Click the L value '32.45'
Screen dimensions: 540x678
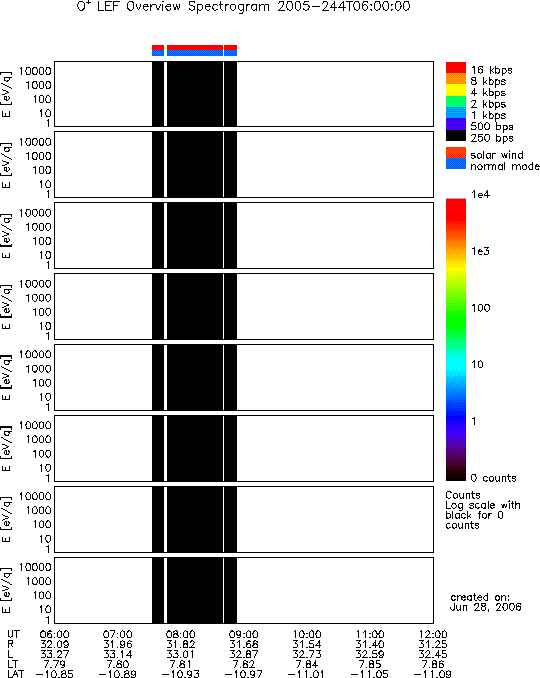coord(433,654)
